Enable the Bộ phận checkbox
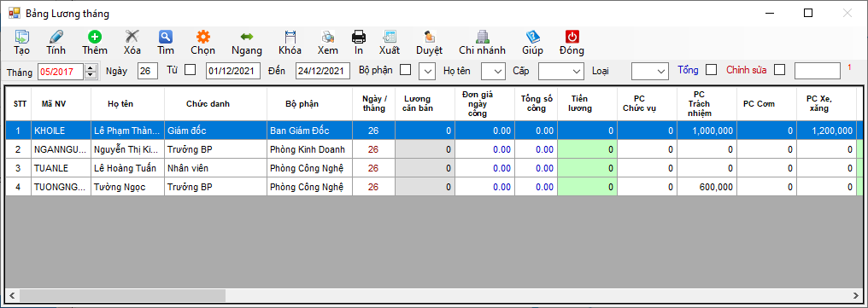The image size is (868, 308). tap(406, 70)
